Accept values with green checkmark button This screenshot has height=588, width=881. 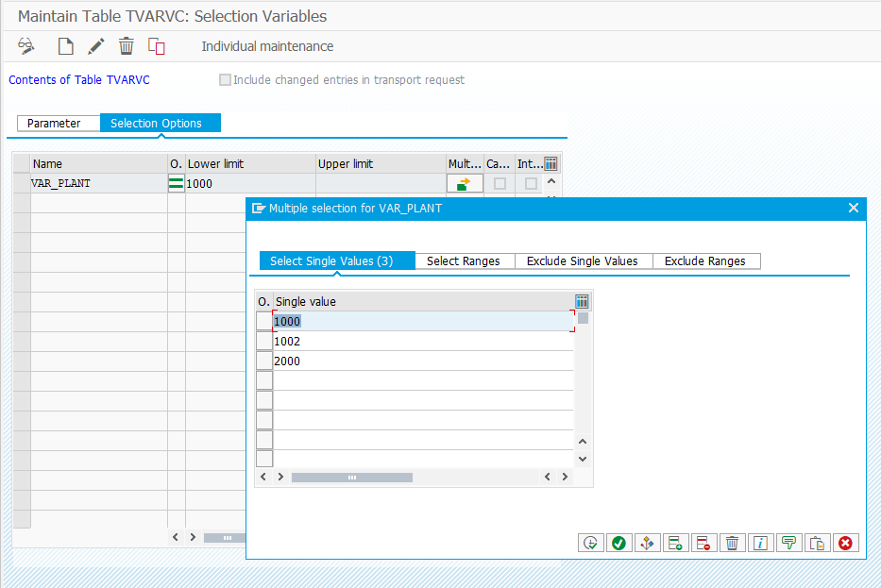point(619,543)
